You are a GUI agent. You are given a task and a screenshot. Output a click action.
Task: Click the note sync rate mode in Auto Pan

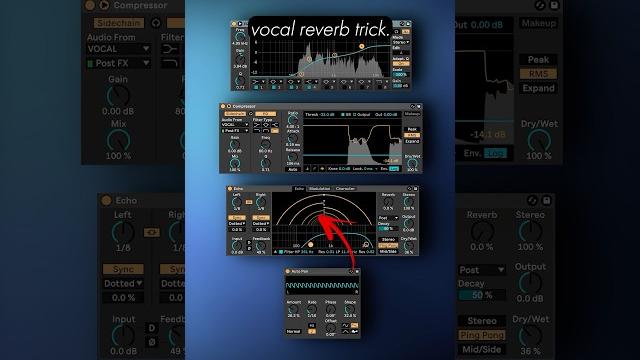pos(312,331)
